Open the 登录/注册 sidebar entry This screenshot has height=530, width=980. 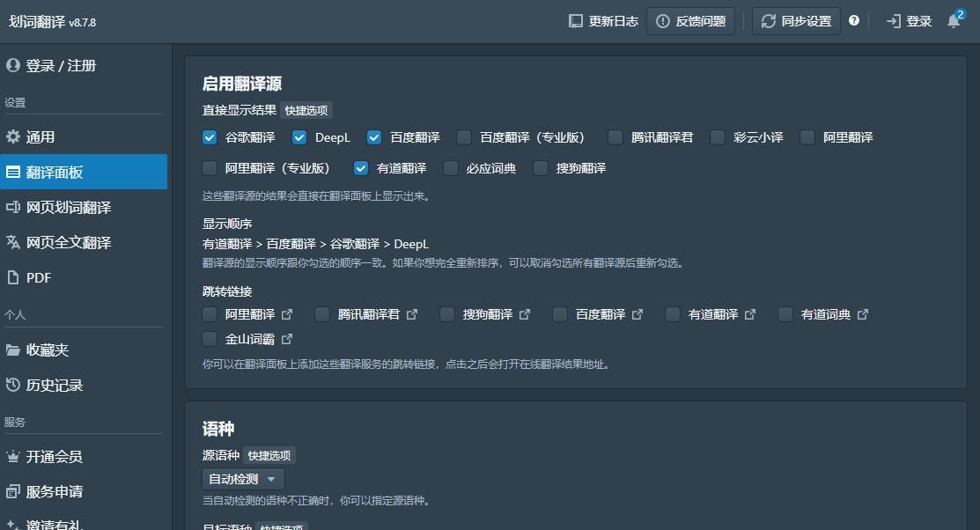(x=60, y=65)
